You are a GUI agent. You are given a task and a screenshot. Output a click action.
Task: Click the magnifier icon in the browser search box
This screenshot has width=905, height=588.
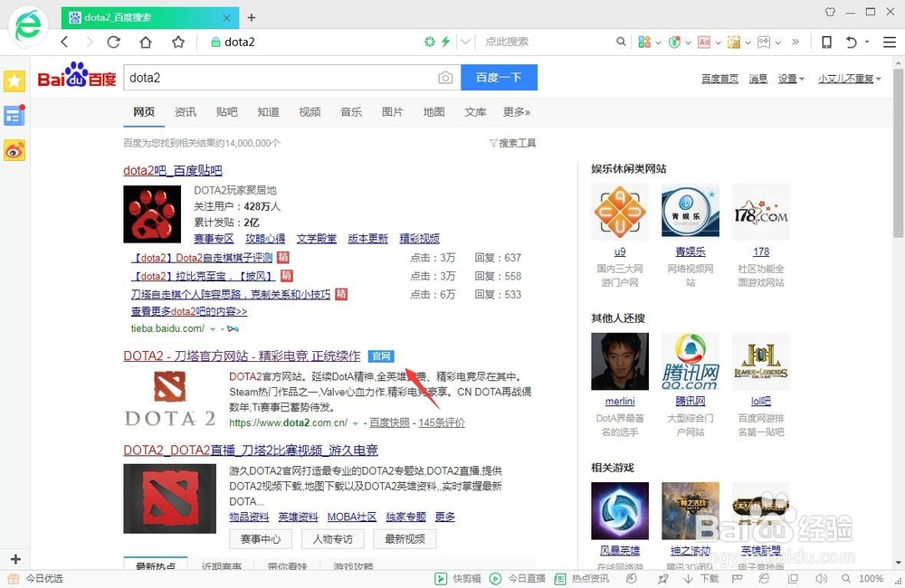coord(621,42)
